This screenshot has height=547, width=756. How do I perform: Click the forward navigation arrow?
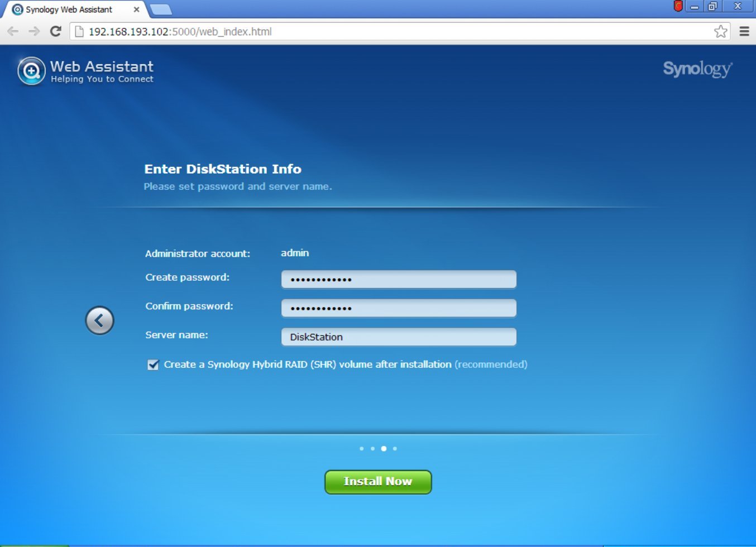pos(33,31)
